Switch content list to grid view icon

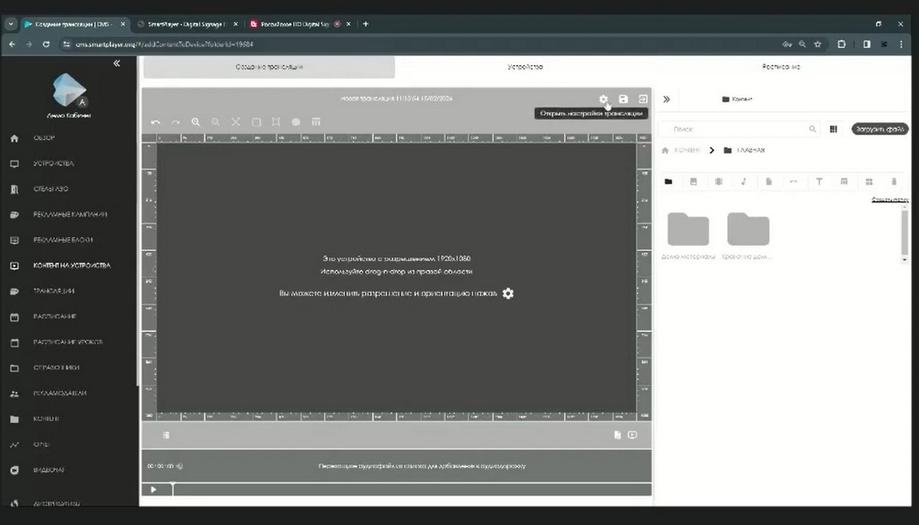(x=833, y=129)
